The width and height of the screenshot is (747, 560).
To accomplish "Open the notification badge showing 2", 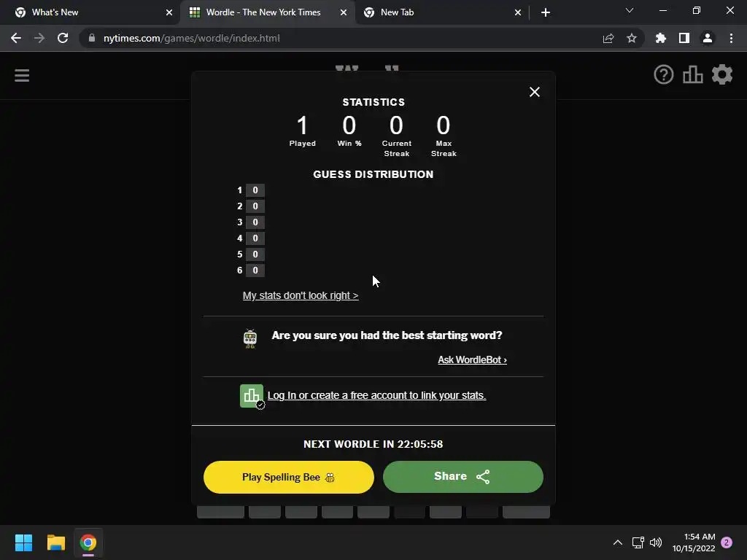I will [x=727, y=542].
